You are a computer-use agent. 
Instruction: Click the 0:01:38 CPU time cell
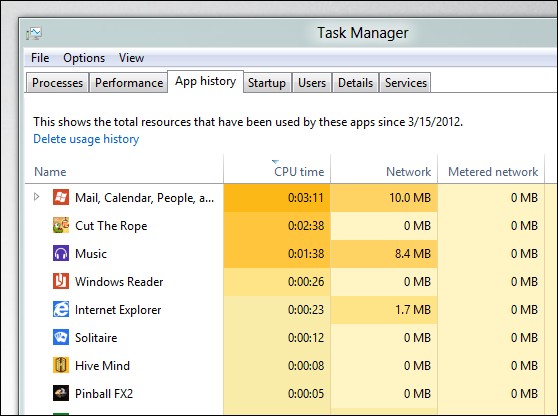pyautogui.click(x=277, y=254)
